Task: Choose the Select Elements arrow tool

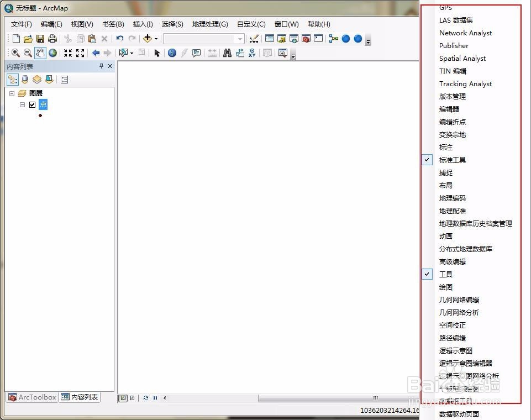Action: point(157,53)
